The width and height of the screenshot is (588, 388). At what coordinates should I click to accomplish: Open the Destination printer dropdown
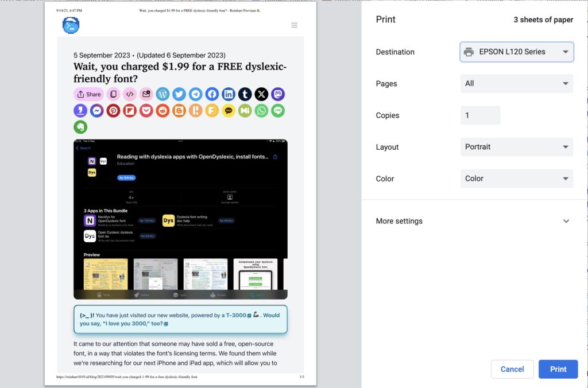[x=516, y=52]
